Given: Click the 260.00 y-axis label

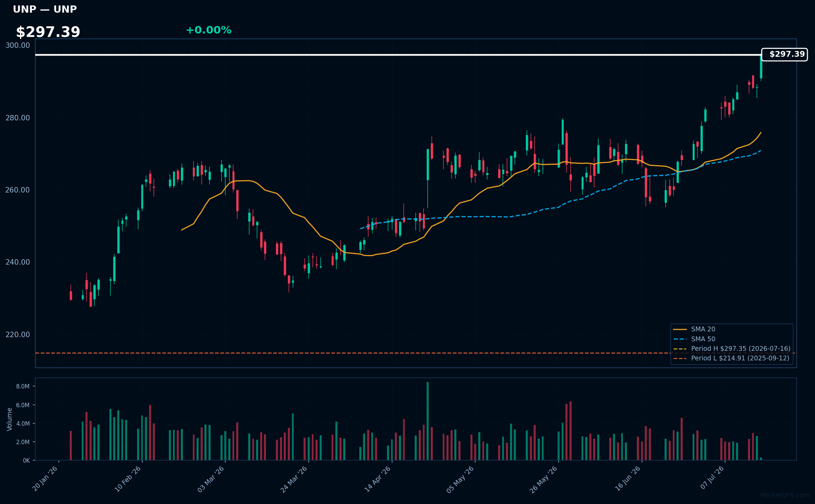Looking at the screenshot, I should [18, 190].
